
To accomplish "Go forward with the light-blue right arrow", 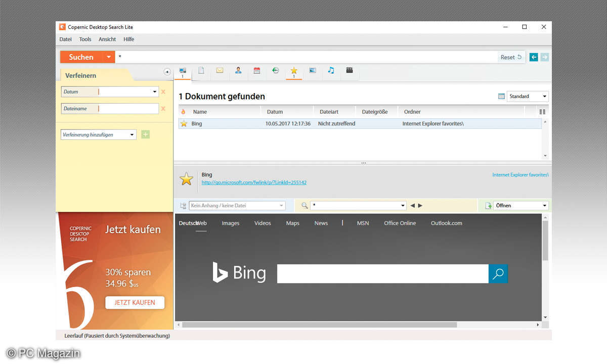I will click(x=544, y=57).
